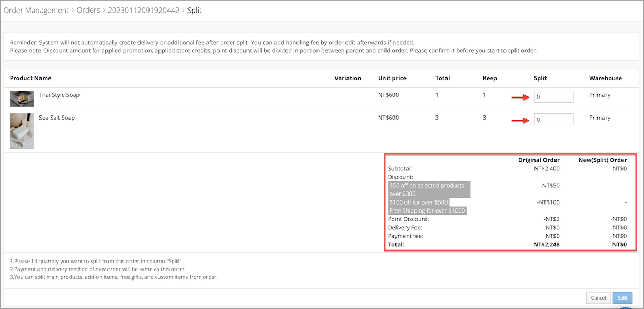
Task: Open the Orders breadcrumb link
Action: (x=88, y=10)
